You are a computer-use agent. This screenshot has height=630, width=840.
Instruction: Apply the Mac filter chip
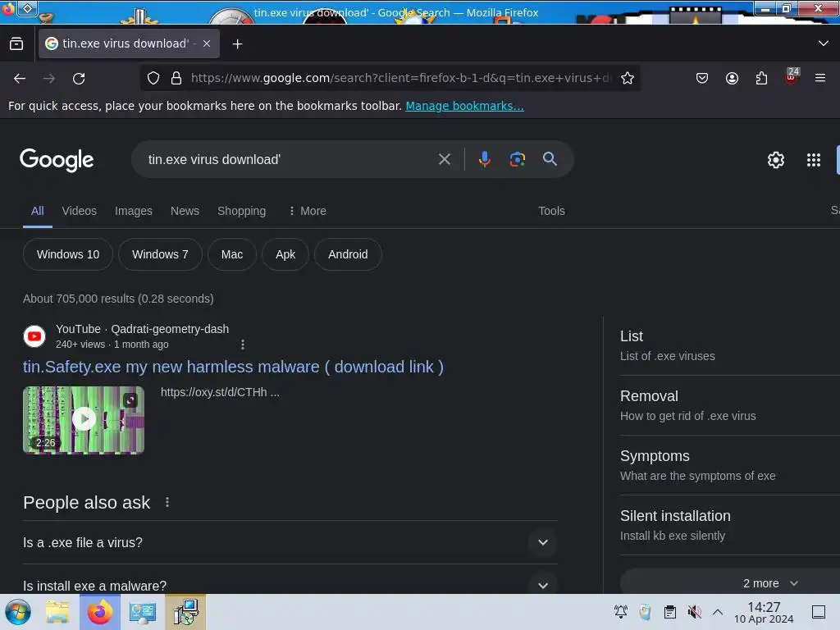pyautogui.click(x=232, y=254)
